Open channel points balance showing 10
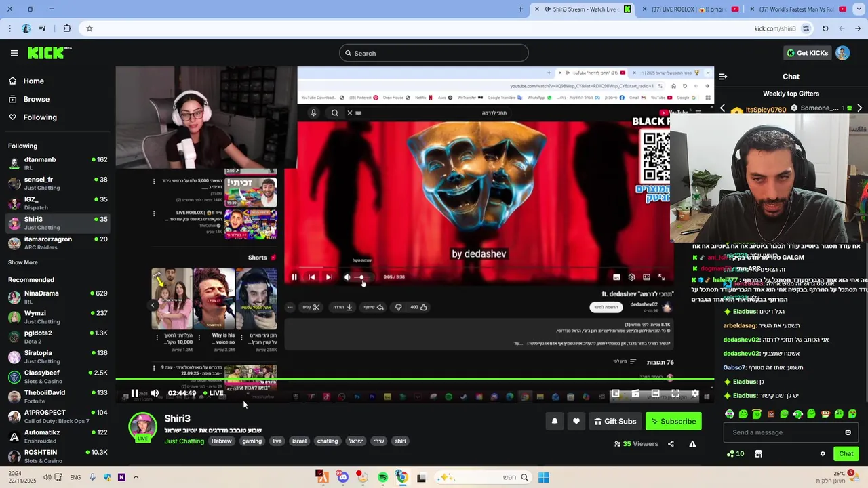Viewport: 868px width, 488px height. [735, 454]
